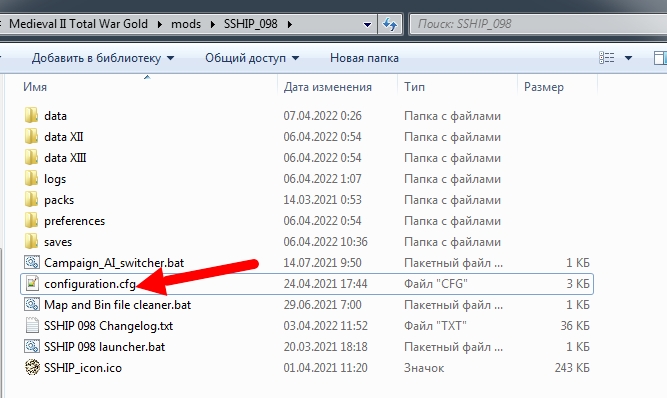667x398 pixels.
Task: Select the file name configuration.cfg
Action: point(90,284)
